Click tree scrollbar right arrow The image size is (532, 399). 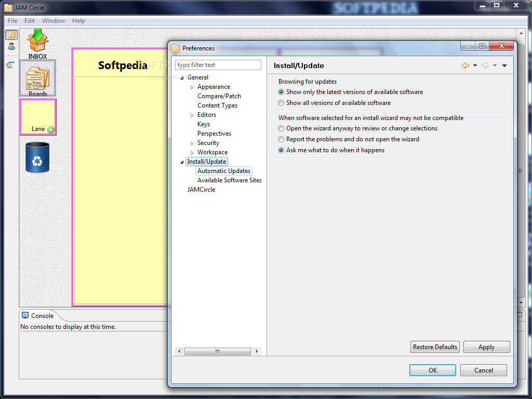[257, 351]
